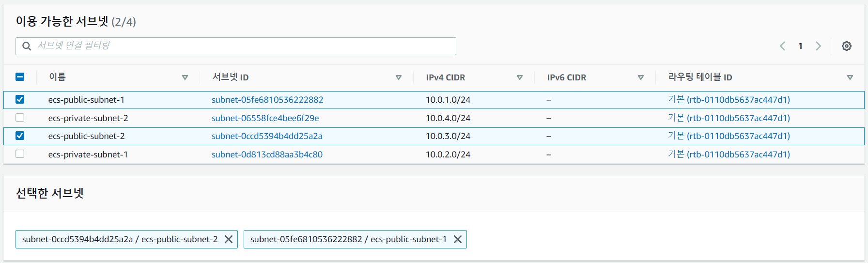Sort by the 서브넷 ID column arrow
The width and height of the screenshot is (868, 263).
[x=398, y=77]
